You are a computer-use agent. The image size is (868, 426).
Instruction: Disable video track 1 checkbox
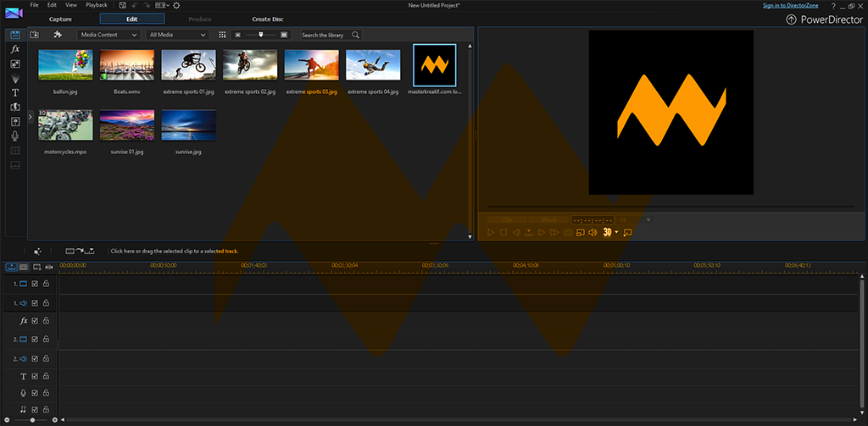point(35,284)
